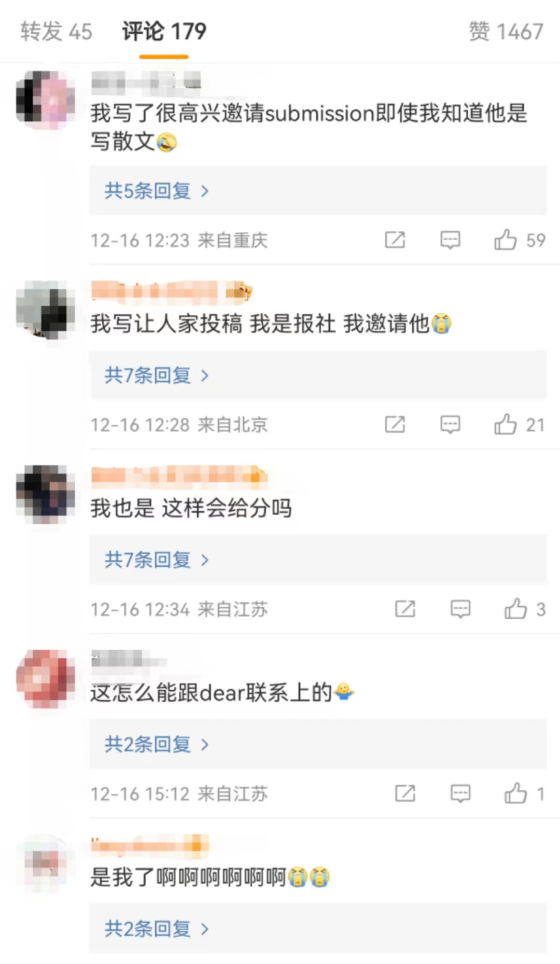560x964 pixels.
Task: Share the 15:12 Jiangsu comment
Action: (405, 793)
